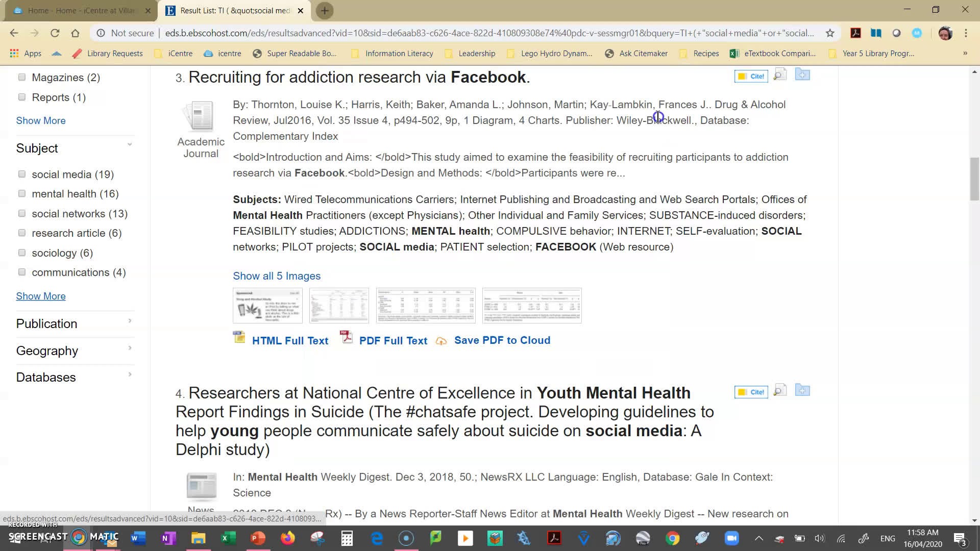This screenshot has height=551, width=980.
Task: Open the preview magnifier icon for result 3
Action: pos(779,75)
